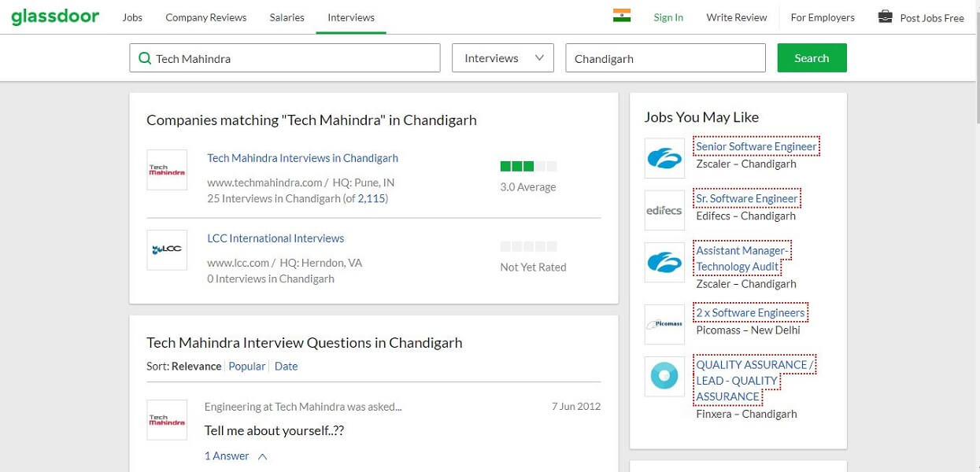The image size is (980, 472).
Task: Click Post Jobs Free
Action: tap(932, 18)
